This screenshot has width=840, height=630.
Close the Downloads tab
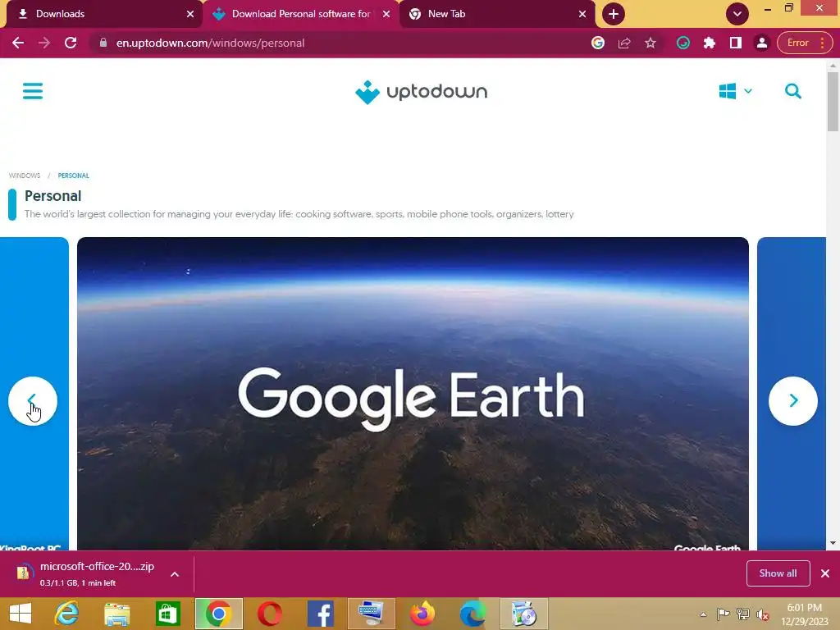[x=190, y=14]
